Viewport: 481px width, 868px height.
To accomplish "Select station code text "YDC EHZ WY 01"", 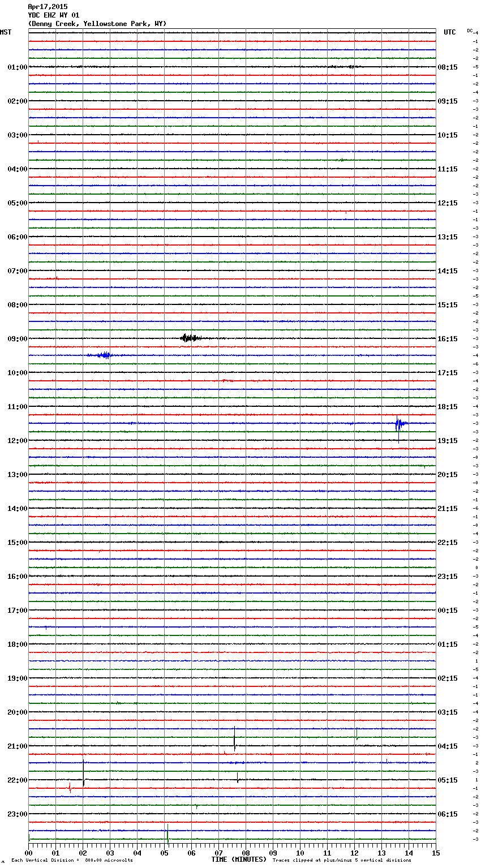I will tap(54, 15).
